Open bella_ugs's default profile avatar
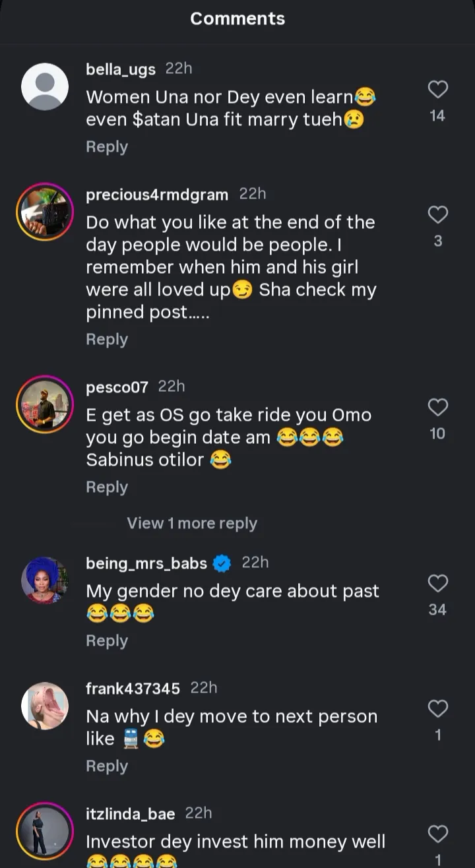Screen dimensions: 475x868 [45, 86]
